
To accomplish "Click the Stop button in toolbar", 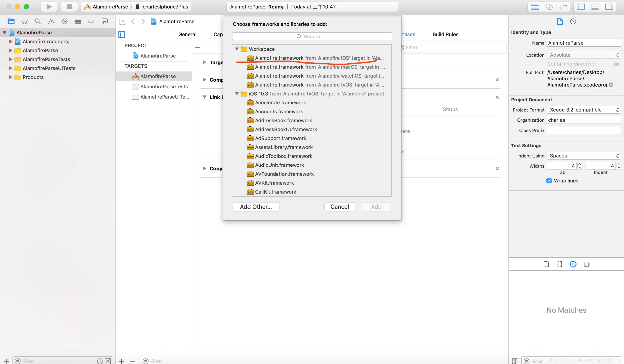I will pos(69,7).
